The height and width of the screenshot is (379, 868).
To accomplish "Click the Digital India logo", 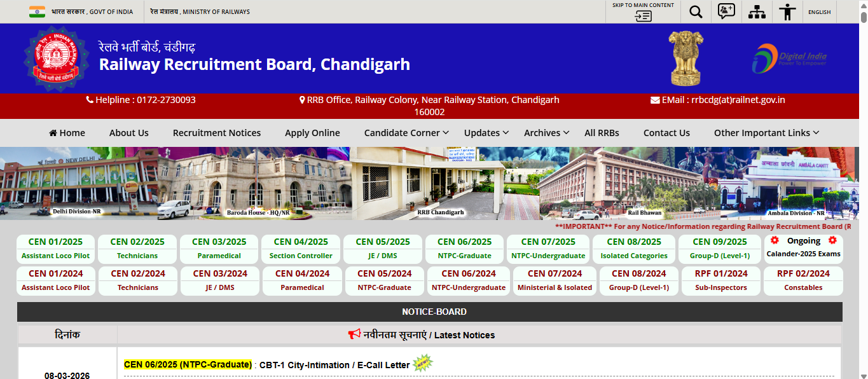I will (789, 59).
